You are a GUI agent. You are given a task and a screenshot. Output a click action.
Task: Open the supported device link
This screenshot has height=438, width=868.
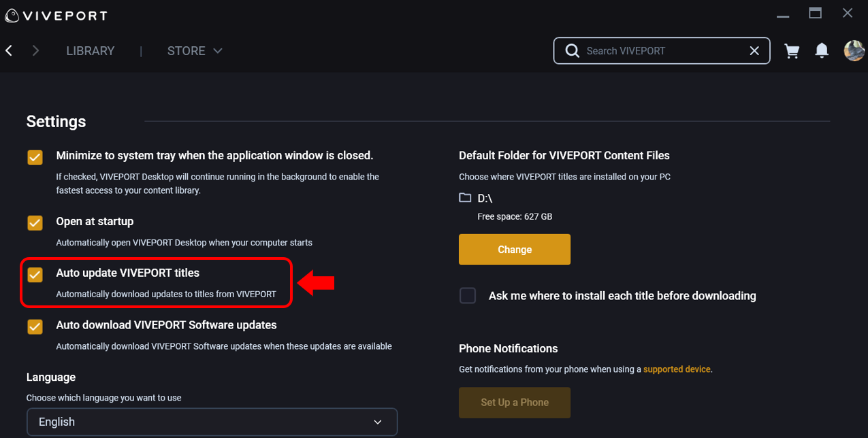tap(677, 369)
